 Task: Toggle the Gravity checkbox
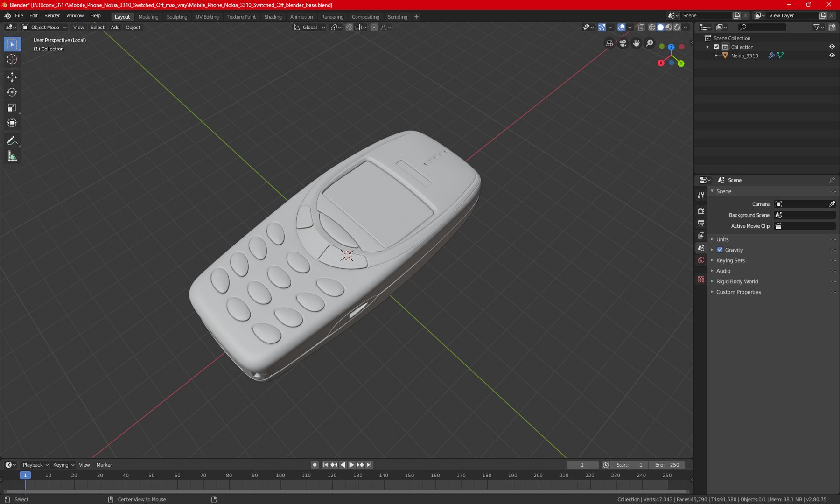tap(720, 250)
